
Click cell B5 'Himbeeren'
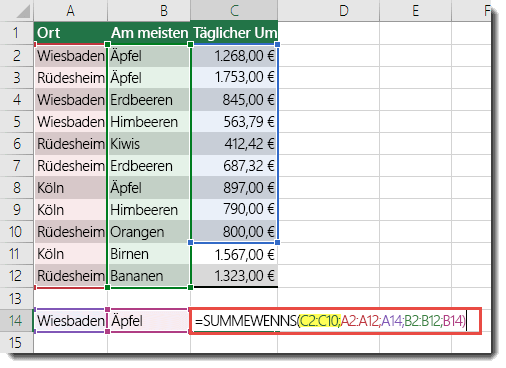[149, 122]
